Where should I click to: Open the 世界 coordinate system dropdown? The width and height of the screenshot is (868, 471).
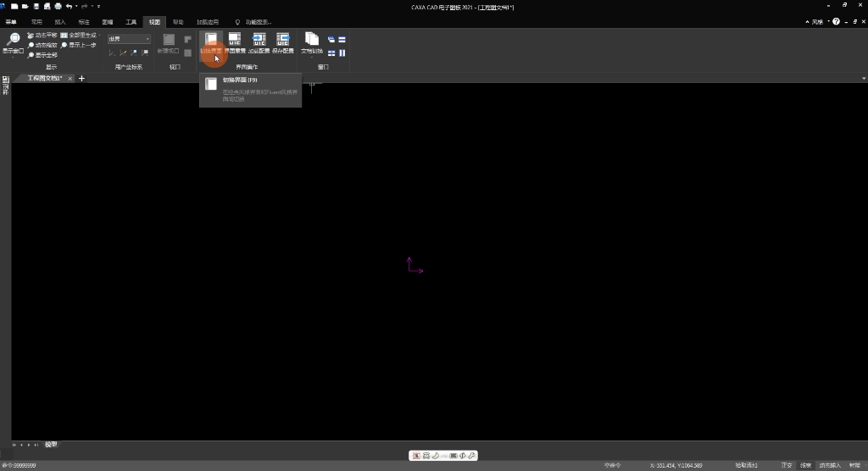[x=129, y=39]
